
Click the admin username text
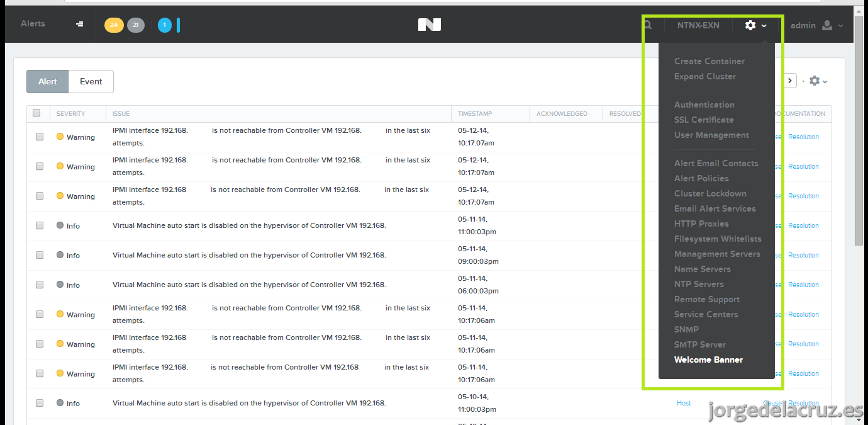click(803, 25)
